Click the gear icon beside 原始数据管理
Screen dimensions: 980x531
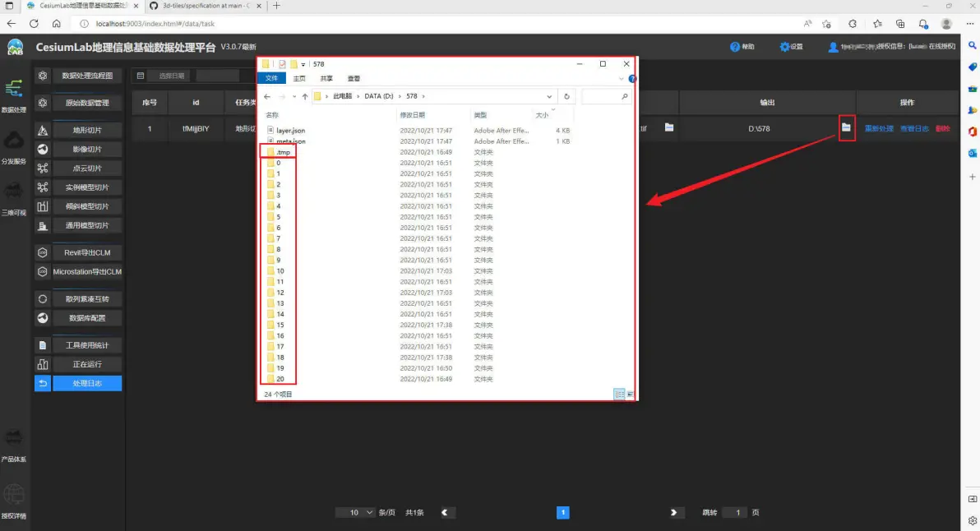(x=43, y=103)
